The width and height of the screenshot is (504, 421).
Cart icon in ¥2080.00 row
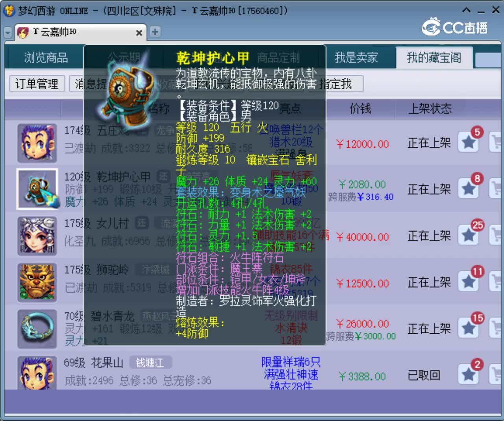(x=496, y=189)
